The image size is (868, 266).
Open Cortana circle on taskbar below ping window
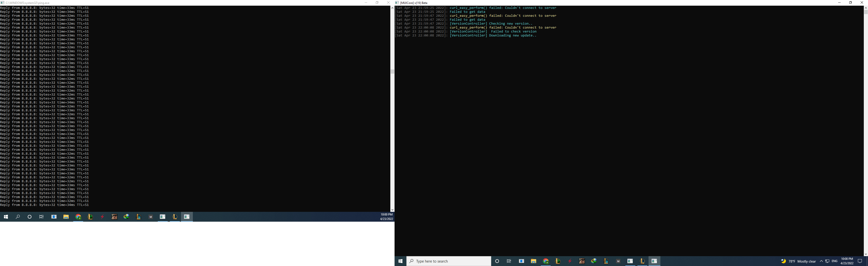point(30,217)
